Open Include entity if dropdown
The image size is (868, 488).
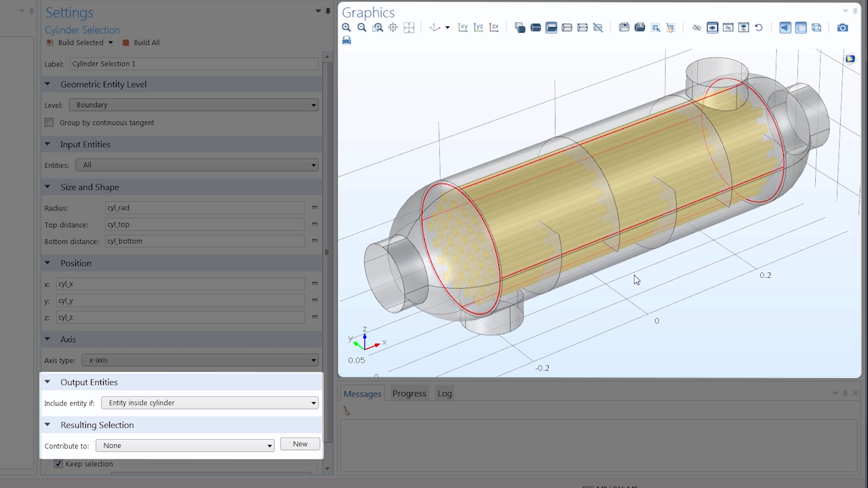pos(210,403)
